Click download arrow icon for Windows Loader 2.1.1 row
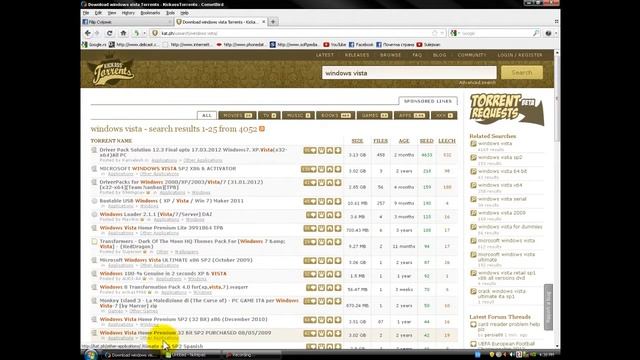Image resolution: width=640 pixels, height=360 pixels. 338,215
